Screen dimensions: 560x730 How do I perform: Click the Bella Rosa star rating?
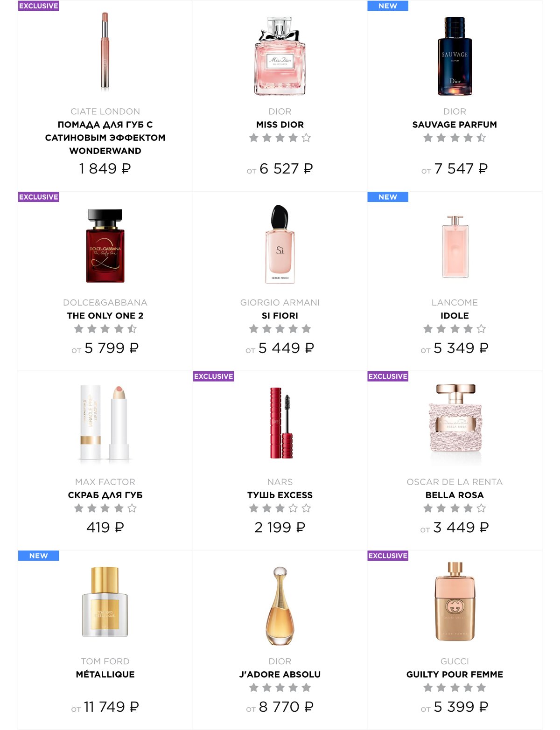pyautogui.click(x=455, y=508)
